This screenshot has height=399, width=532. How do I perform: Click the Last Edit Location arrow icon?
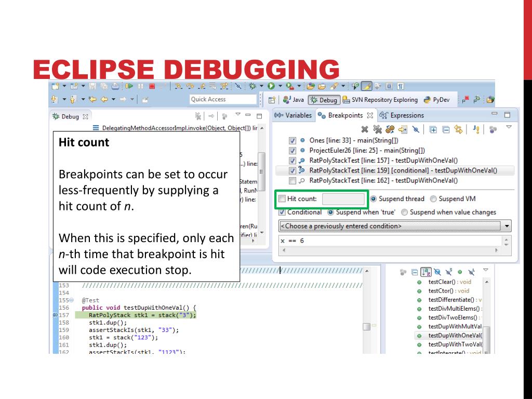pyautogui.click(x=92, y=99)
